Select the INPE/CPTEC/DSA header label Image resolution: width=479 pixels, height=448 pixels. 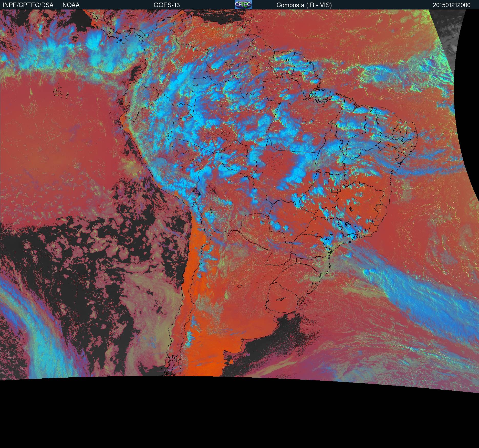coord(28,5)
